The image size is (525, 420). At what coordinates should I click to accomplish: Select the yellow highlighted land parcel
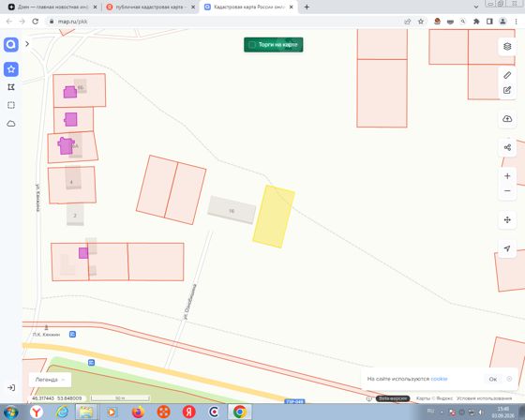[274, 217]
